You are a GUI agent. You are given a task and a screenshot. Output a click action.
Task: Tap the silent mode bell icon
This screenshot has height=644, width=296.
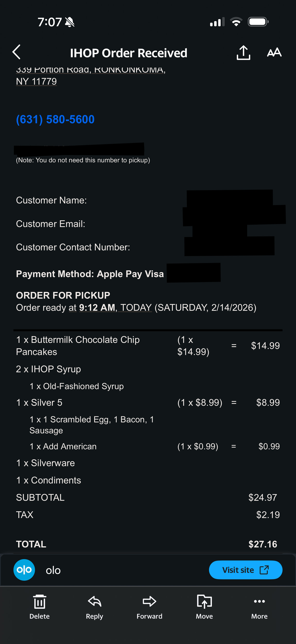pyautogui.click(x=70, y=22)
